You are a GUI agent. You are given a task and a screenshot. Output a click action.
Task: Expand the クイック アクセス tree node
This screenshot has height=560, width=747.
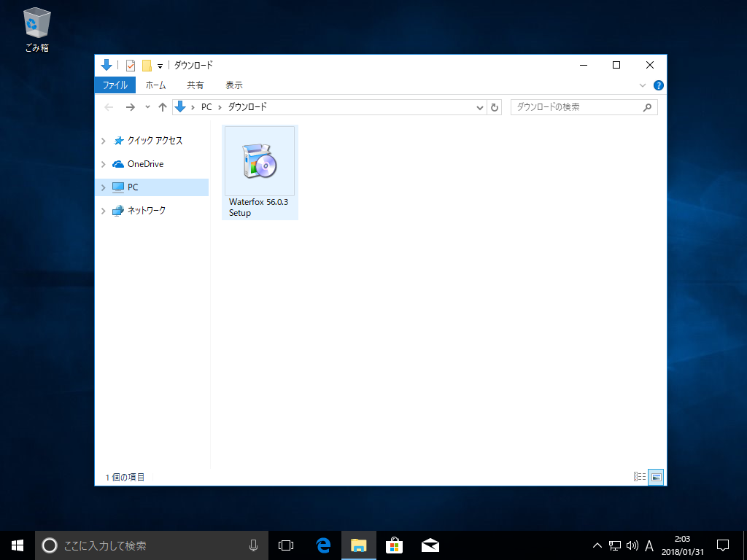(104, 141)
